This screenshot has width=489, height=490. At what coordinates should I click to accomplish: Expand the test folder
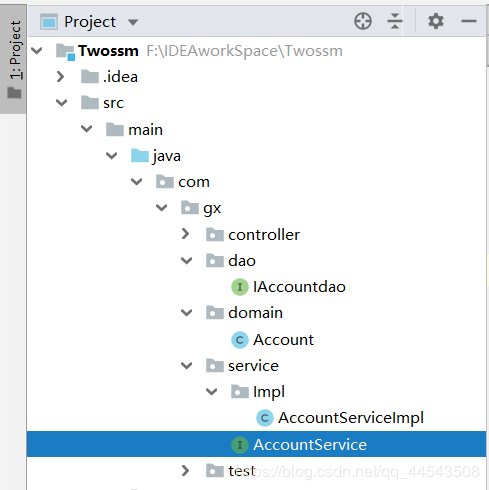point(185,471)
